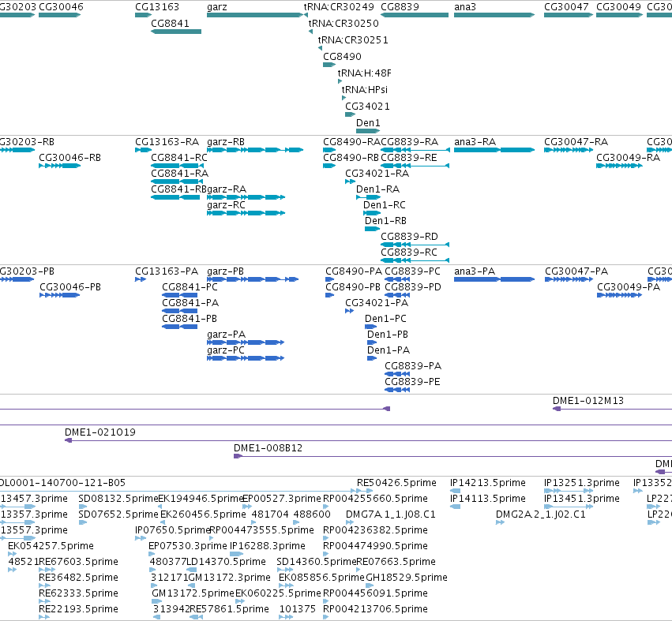
Task: Click the CG13163-RA transcript label
Action: [x=167, y=142]
